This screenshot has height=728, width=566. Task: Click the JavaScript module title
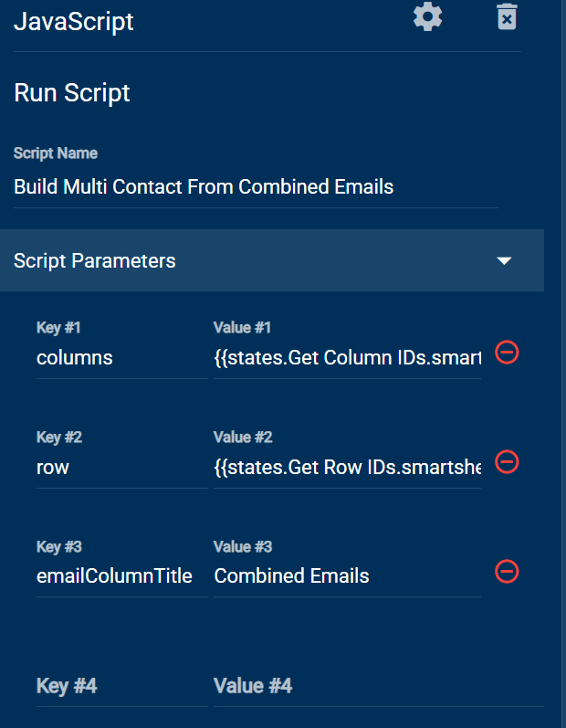click(x=74, y=21)
